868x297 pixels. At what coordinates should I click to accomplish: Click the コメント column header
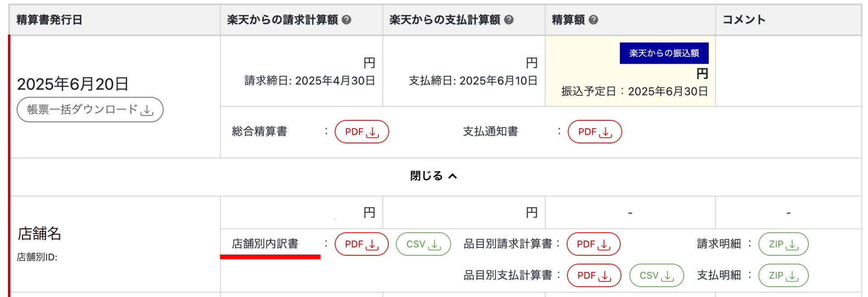coord(744,20)
